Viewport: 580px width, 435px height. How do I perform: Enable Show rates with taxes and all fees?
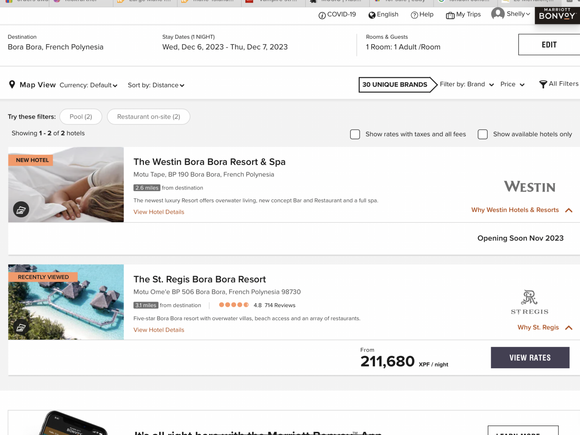(355, 134)
